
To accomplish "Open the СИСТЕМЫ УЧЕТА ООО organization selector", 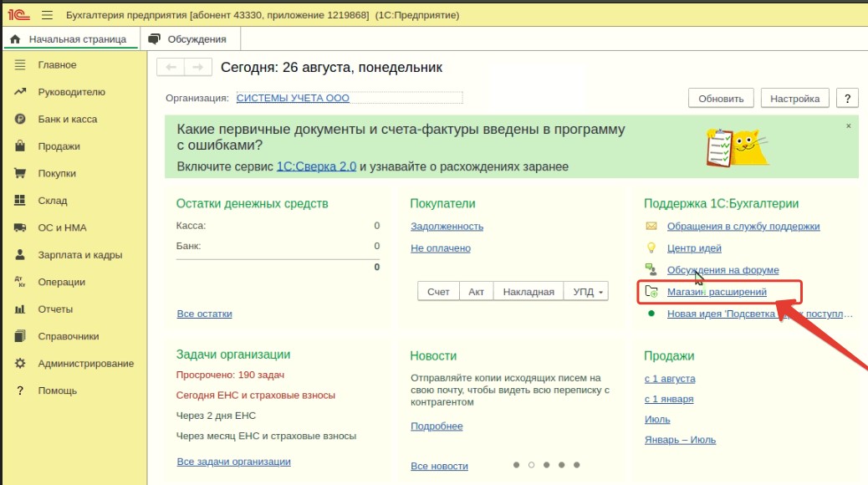I will (293, 99).
